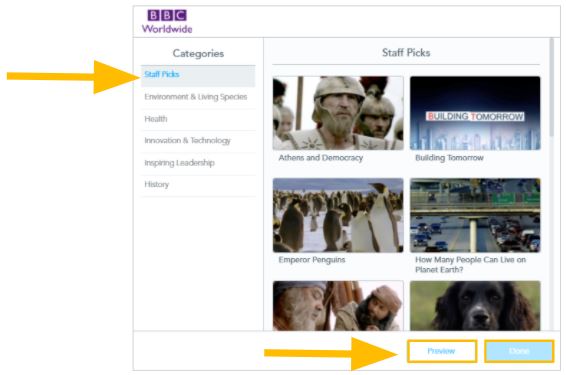Click How Many People Can Live title

pos(470,265)
